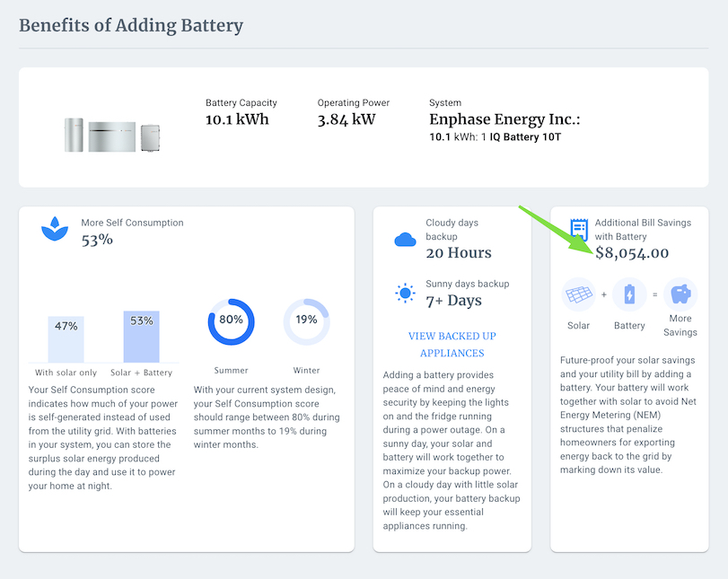Click the Battery charge icon
Viewport: 728px width, 579px height.
tap(629, 294)
